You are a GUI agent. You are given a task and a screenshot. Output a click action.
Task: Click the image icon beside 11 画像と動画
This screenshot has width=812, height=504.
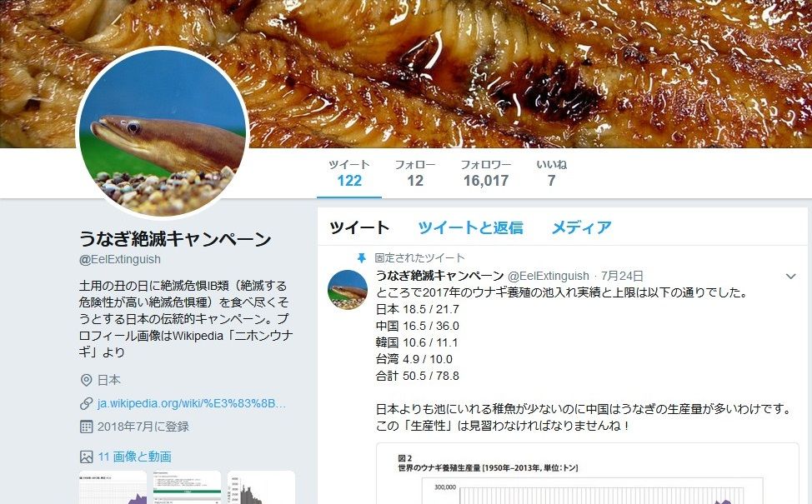click(x=87, y=457)
